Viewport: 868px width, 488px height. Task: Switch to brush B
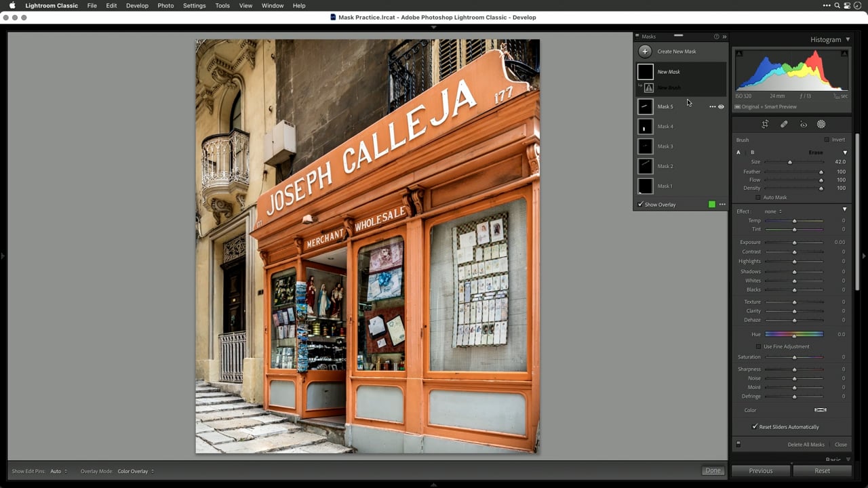(x=752, y=152)
